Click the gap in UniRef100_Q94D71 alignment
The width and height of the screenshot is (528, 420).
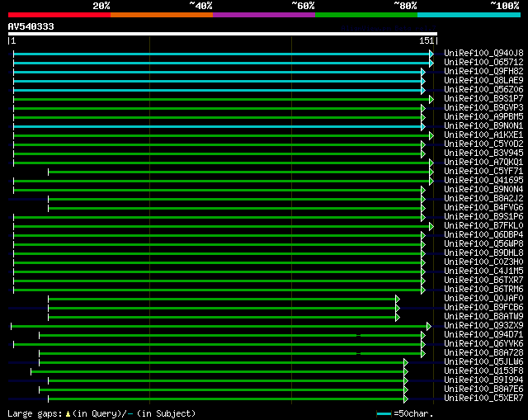pos(359,336)
